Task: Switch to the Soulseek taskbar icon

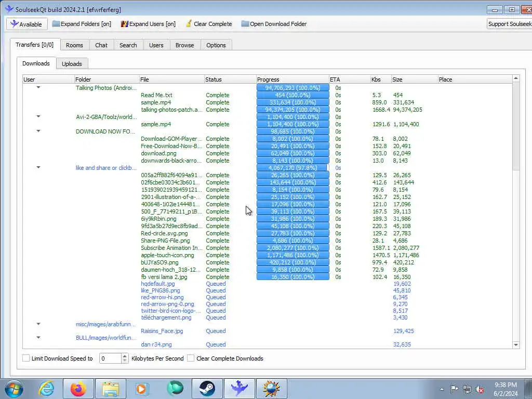Action: (x=239, y=389)
